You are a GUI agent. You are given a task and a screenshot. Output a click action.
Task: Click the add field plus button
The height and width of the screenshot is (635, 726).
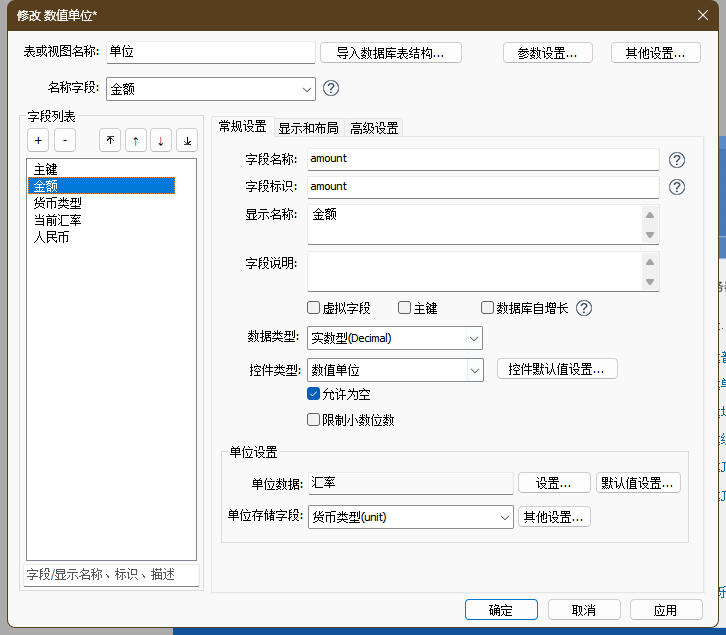(x=38, y=141)
